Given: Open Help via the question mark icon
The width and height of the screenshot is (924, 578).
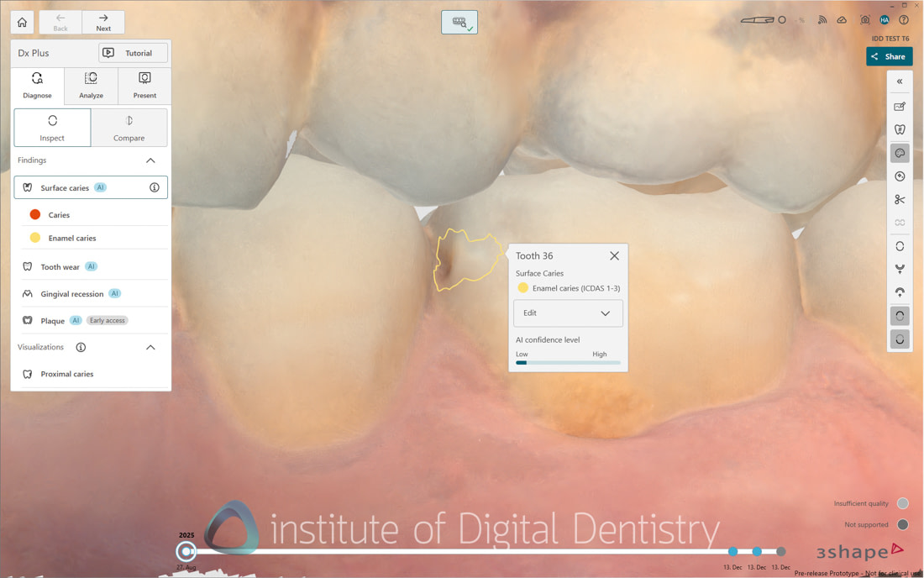Looking at the screenshot, I should tap(904, 18).
